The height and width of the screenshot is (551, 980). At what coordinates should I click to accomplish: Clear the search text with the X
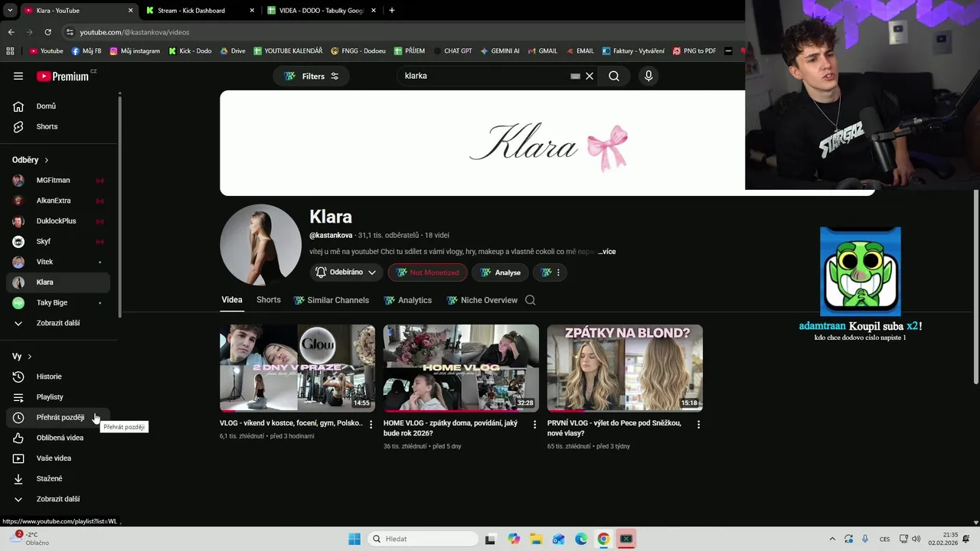click(590, 76)
